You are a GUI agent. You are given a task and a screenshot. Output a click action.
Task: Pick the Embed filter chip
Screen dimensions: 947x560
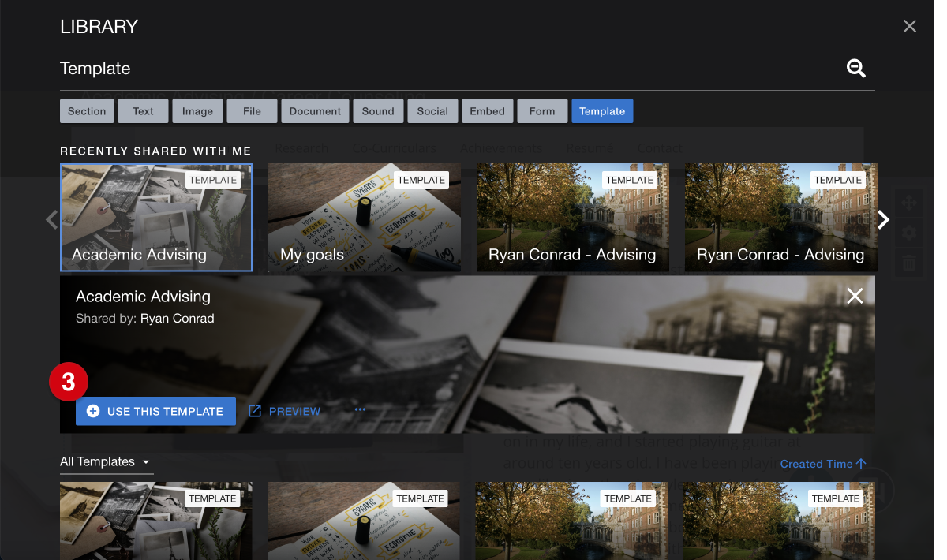click(x=487, y=111)
